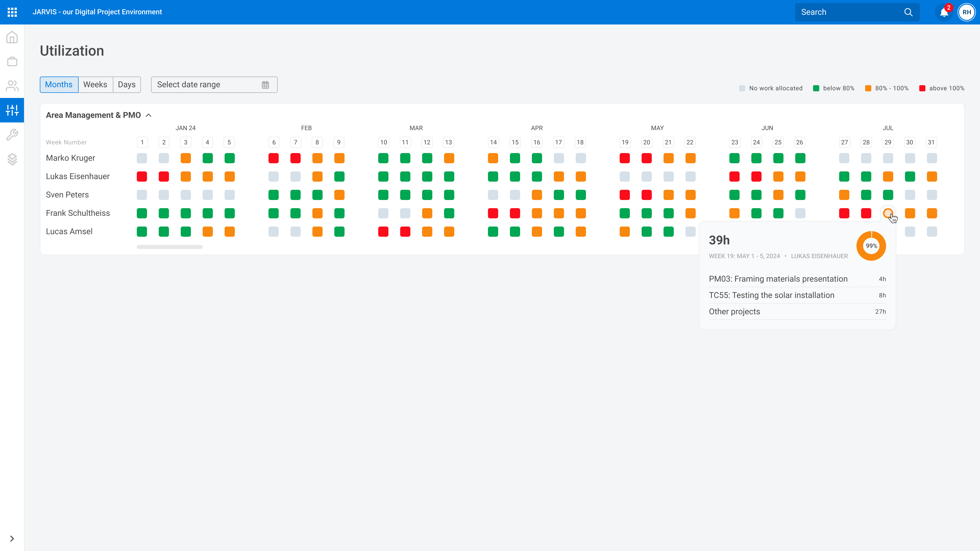This screenshot has width=980, height=551.
Task: Open the Team members section in sidebar
Action: 12,86
